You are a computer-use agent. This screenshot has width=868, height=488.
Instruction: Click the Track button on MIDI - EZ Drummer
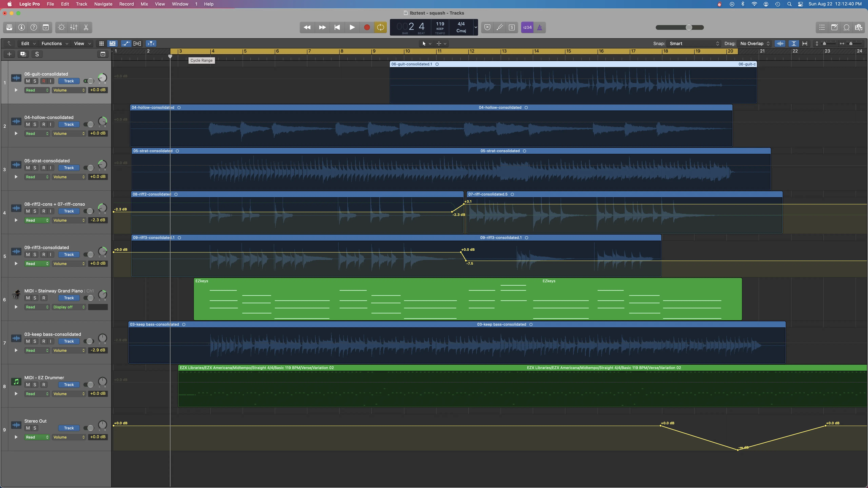click(69, 385)
